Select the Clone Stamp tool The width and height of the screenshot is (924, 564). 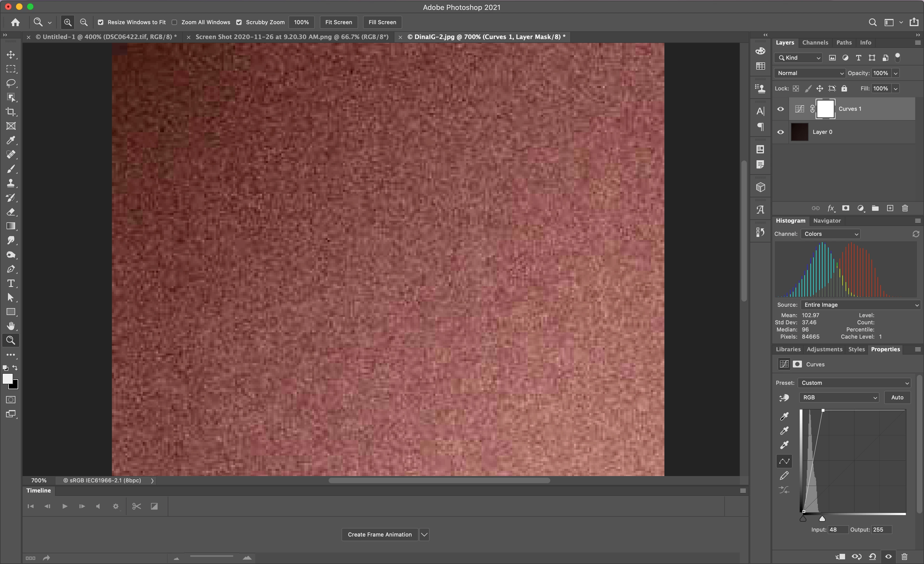click(x=11, y=183)
